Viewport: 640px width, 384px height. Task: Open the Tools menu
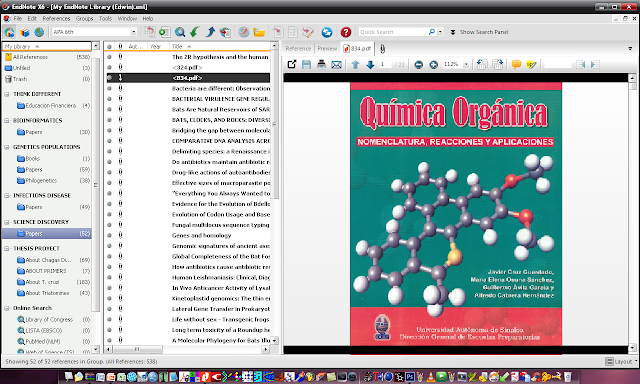pyautogui.click(x=105, y=18)
